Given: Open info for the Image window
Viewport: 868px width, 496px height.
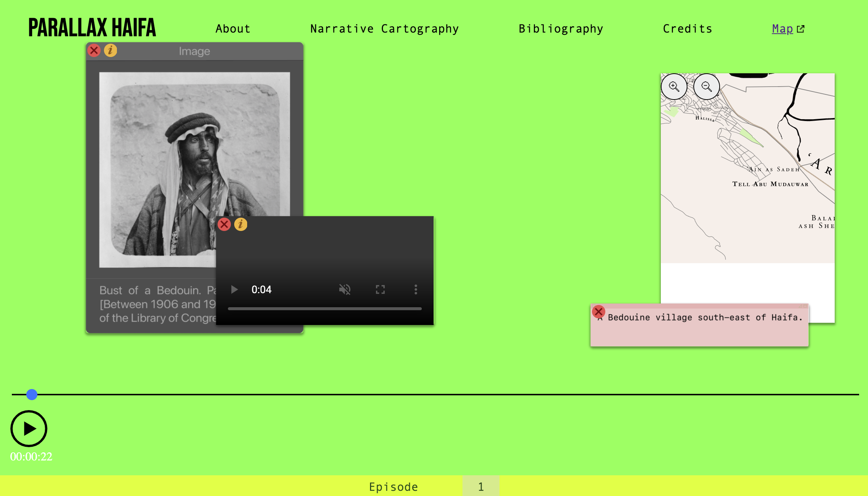Looking at the screenshot, I should (110, 50).
